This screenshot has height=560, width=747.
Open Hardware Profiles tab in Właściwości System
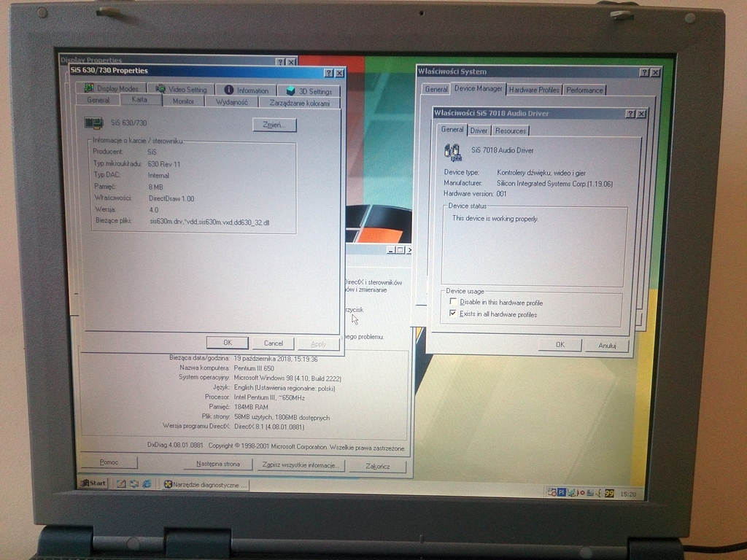[x=533, y=90]
